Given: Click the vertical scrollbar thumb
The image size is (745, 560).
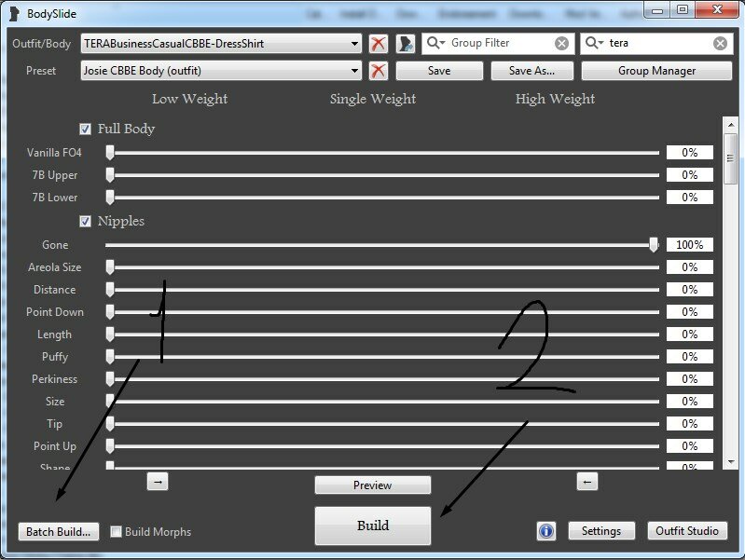Looking at the screenshot, I should coord(731,158).
